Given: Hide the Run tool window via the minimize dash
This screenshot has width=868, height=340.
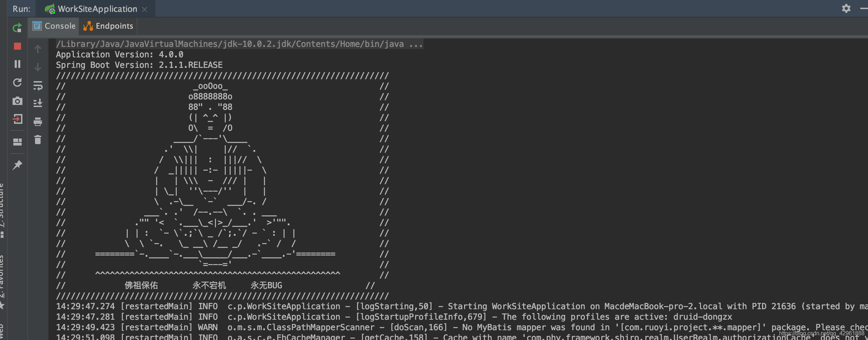Looking at the screenshot, I should [x=864, y=8].
